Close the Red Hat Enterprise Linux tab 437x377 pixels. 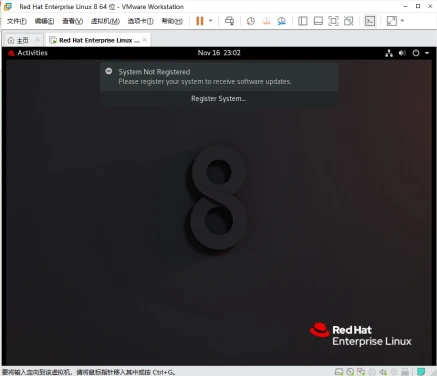[145, 40]
